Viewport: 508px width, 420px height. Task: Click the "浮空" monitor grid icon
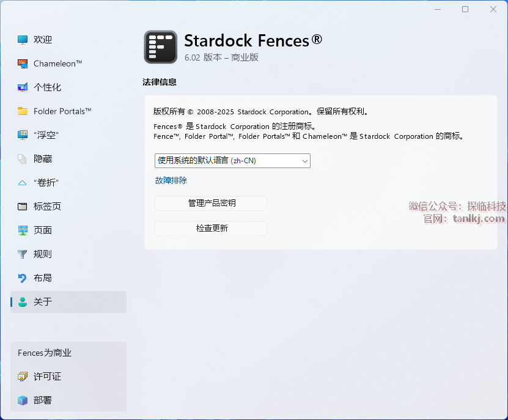(x=23, y=135)
